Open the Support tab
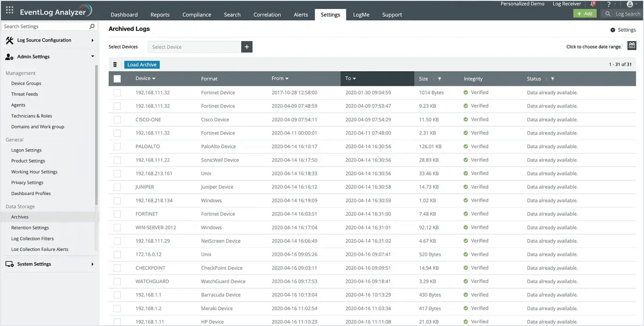 point(392,15)
